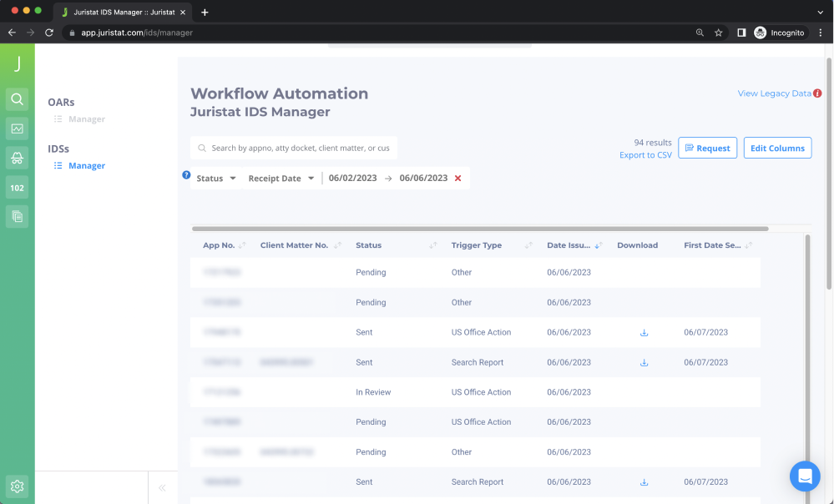Click the red info icon beside View Legacy Data
Viewport: 834px width, 504px height.
tap(817, 93)
